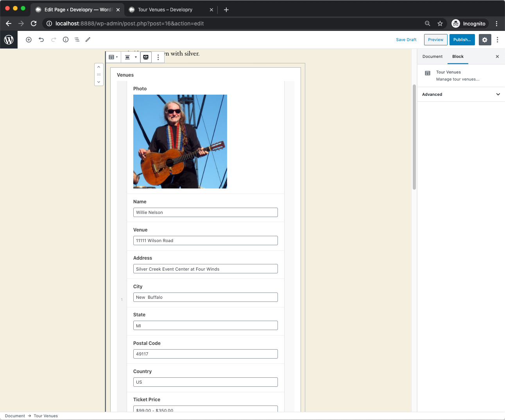The image size is (505, 420).
Task: Open block navigation list icon
Action: pos(77,39)
